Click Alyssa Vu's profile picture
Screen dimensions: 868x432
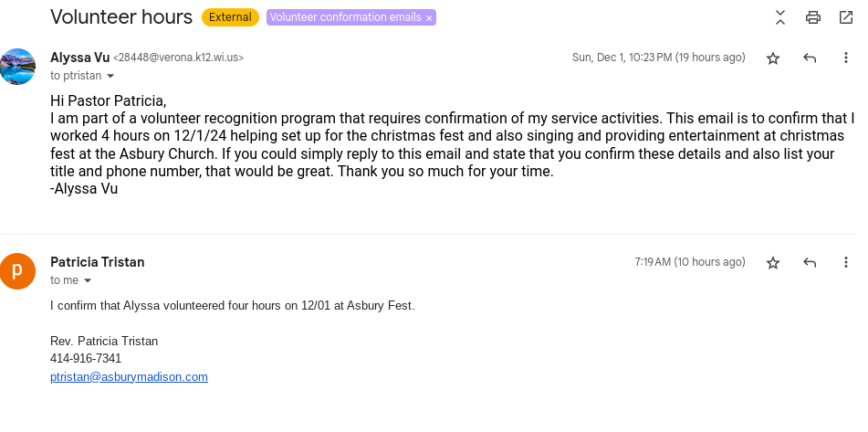[17, 66]
